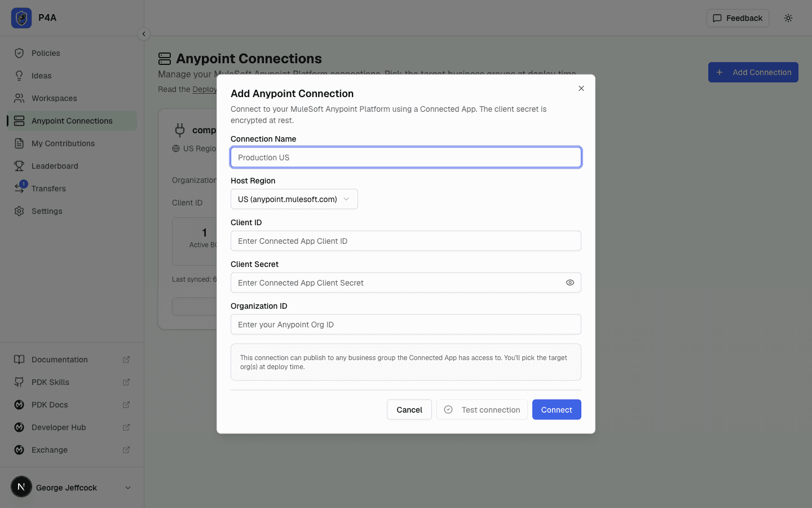
Task: Click the PDK Docs MuleSoft icon
Action: (x=19, y=405)
